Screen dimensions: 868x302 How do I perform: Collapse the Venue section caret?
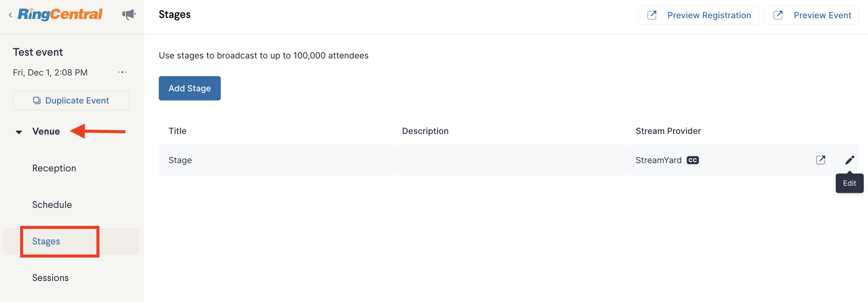[19, 132]
